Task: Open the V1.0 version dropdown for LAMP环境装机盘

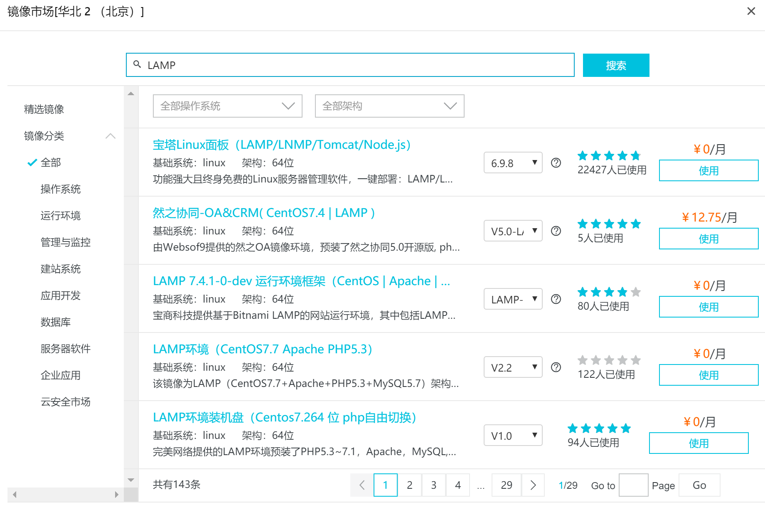Action: point(513,435)
